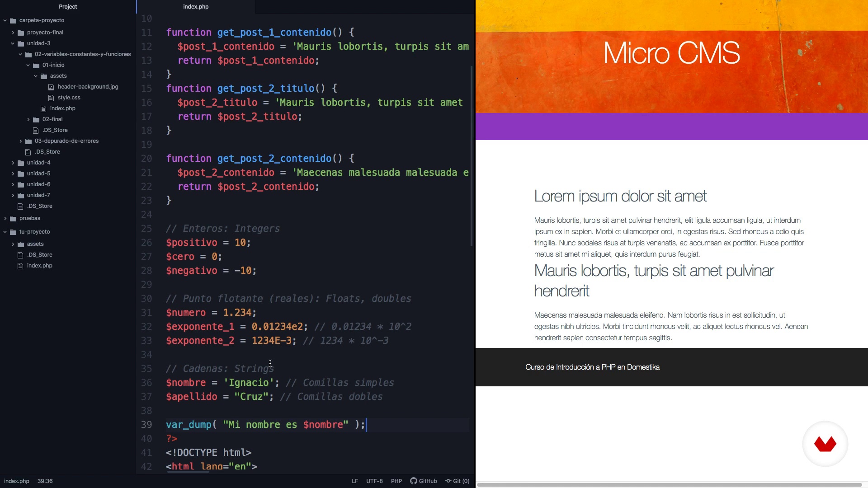Click line number 39 in the gutter
Image resolution: width=868 pixels, height=488 pixels.
tap(146, 424)
